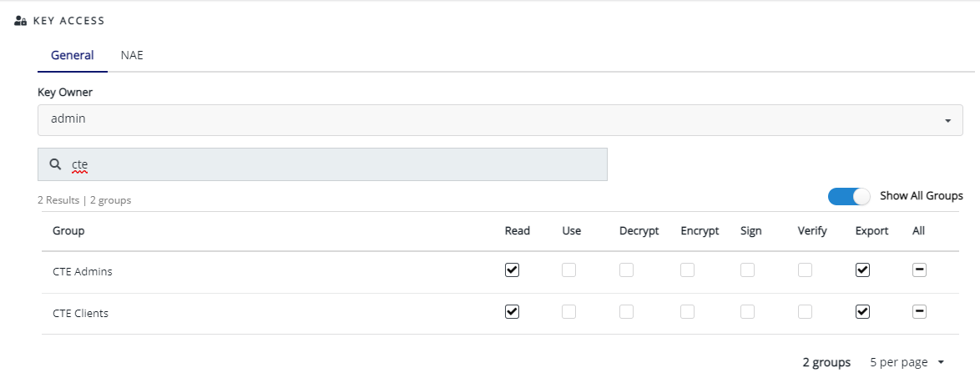Viewport: 980px width, 378px height.
Task: Click into the group search field
Action: click(334, 164)
